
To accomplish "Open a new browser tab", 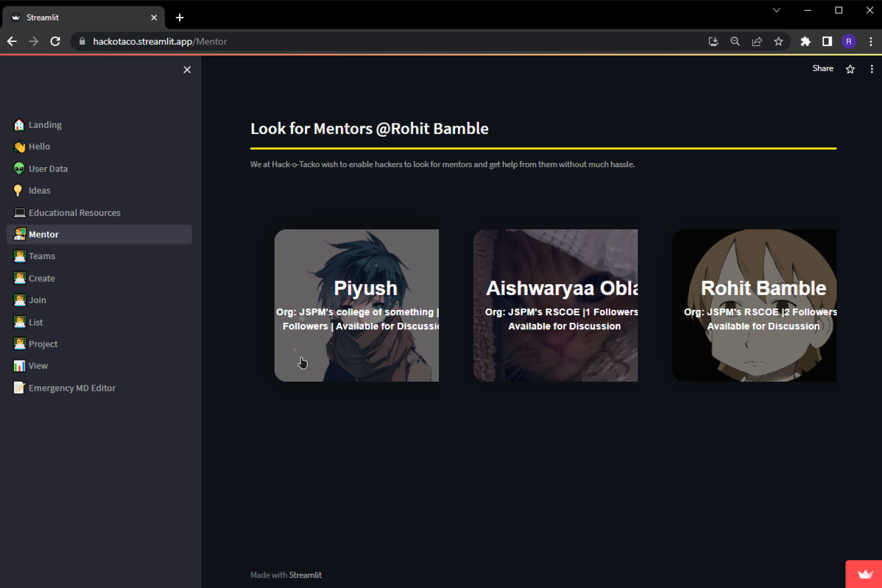I will coord(180,17).
